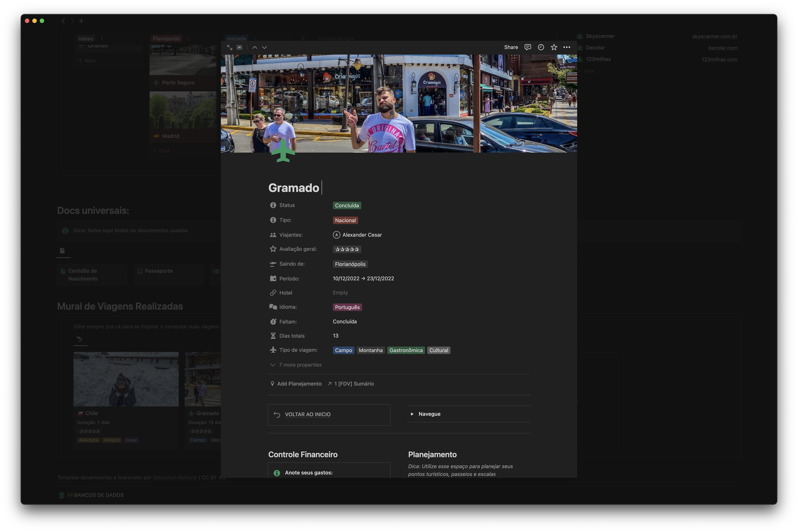Screen dimensions: 798x532
Task: View page history clock icon
Action: (x=541, y=47)
